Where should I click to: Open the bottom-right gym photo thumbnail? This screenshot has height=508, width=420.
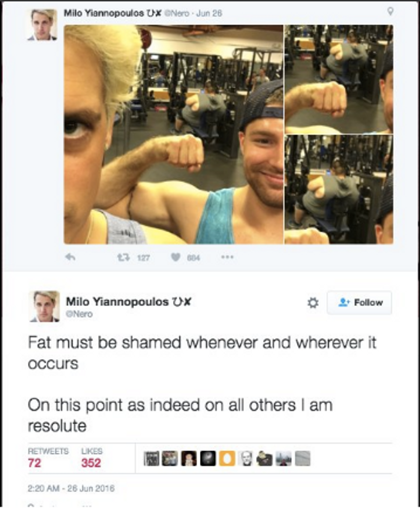pyautogui.click(x=339, y=189)
